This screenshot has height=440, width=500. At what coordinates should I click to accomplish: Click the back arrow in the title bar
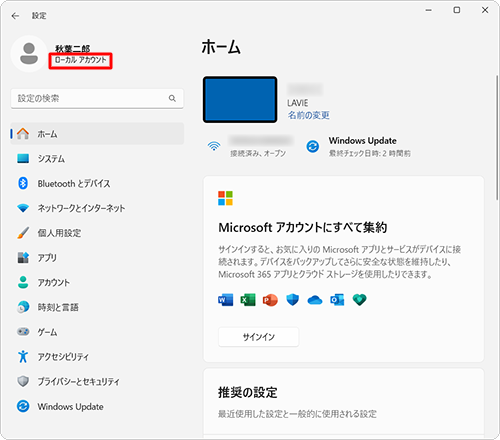pos(15,16)
